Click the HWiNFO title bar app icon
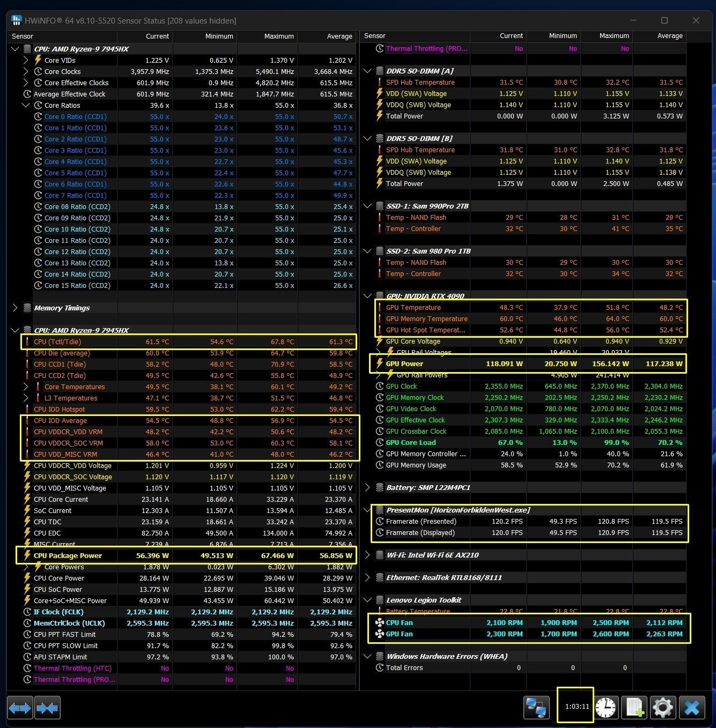This screenshot has height=728, width=716. click(x=17, y=21)
